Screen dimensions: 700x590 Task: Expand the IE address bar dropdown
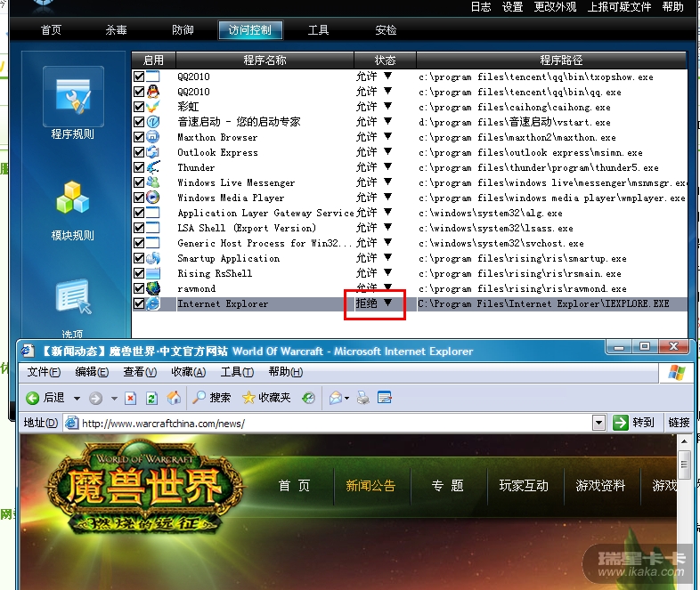598,423
